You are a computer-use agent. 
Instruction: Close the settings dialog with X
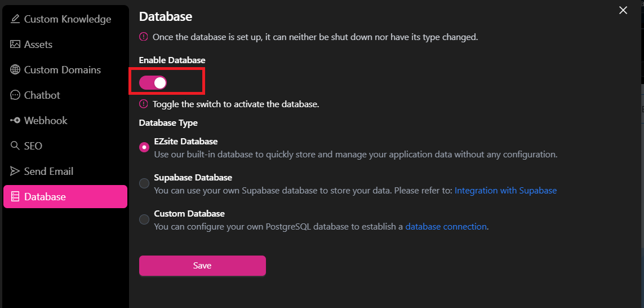[623, 11]
